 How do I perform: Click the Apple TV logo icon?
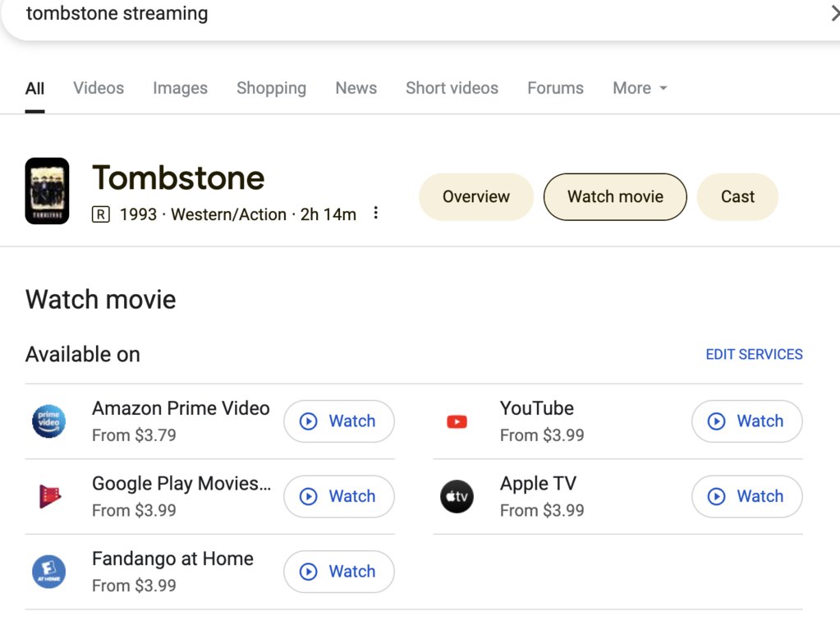point(457,496)
